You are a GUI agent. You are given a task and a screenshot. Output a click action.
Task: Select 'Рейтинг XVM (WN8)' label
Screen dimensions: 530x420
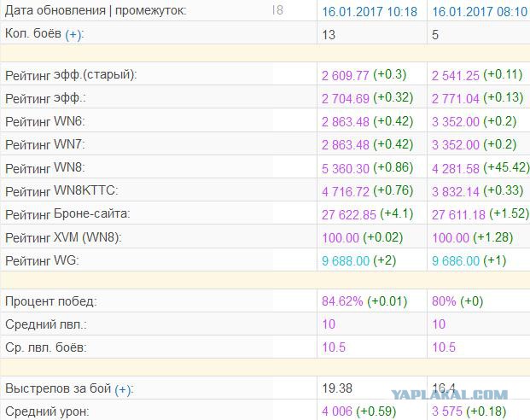pos(63,237)
